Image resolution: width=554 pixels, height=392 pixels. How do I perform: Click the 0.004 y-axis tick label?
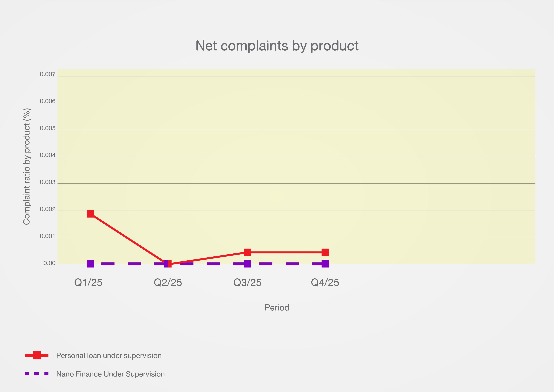(48, 155)
